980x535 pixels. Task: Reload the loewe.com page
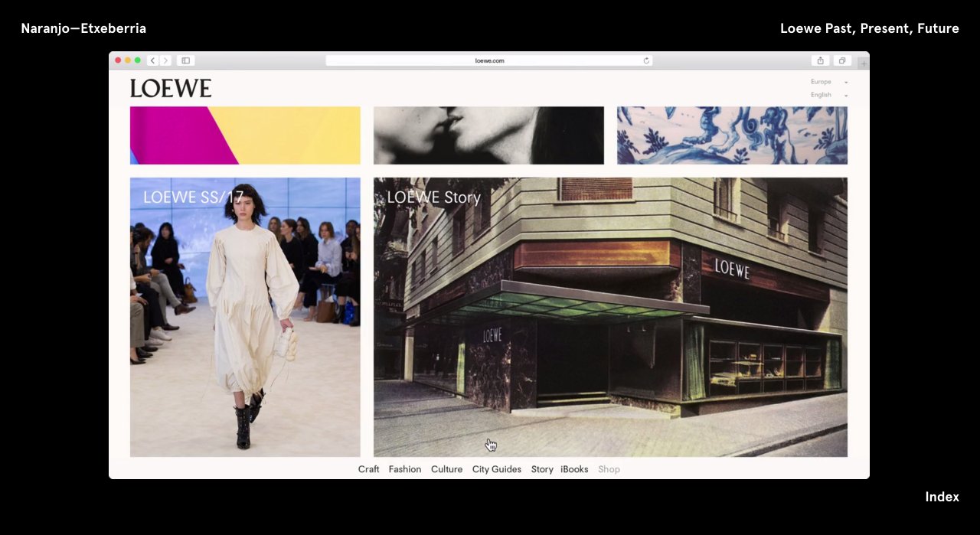pyautogui.click(x=646, y=60)
